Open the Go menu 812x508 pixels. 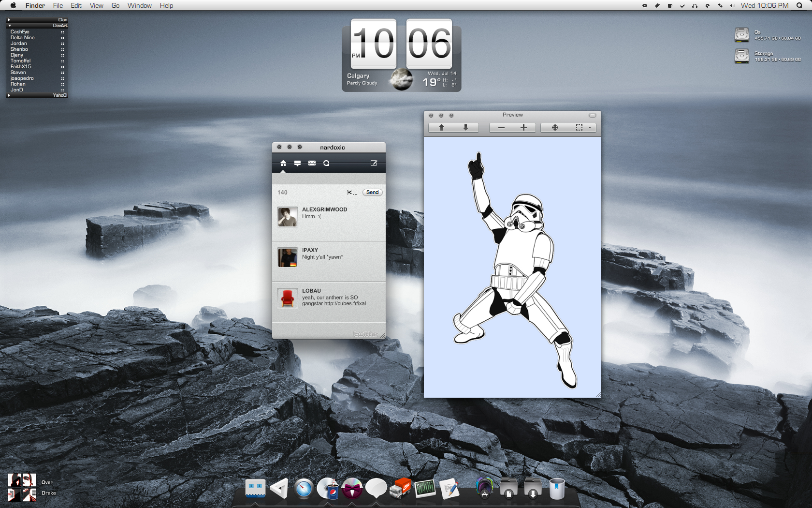pyautogui.click(x=116, y=6)
